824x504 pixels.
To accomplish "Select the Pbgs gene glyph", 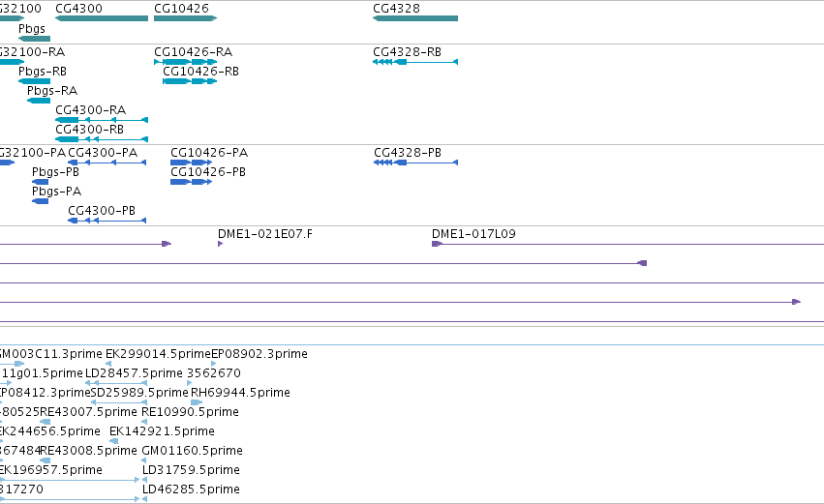I will tap(34, 39).
